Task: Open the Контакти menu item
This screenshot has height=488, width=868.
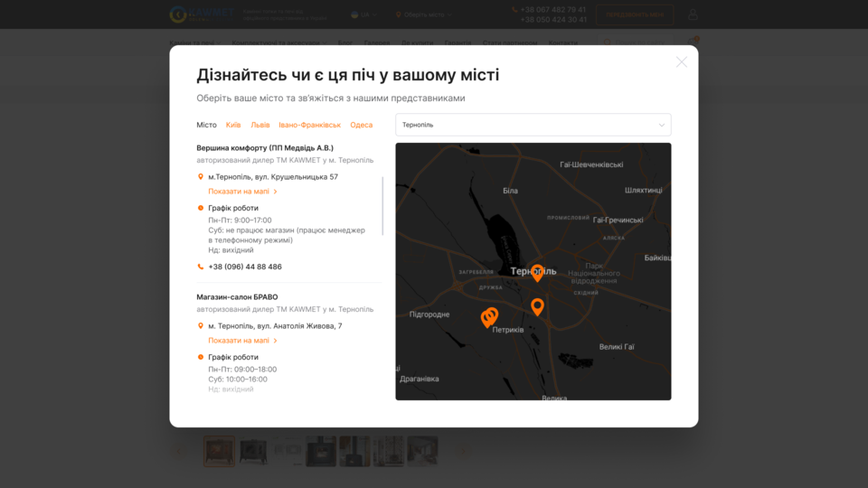Action: click(563, 42)
